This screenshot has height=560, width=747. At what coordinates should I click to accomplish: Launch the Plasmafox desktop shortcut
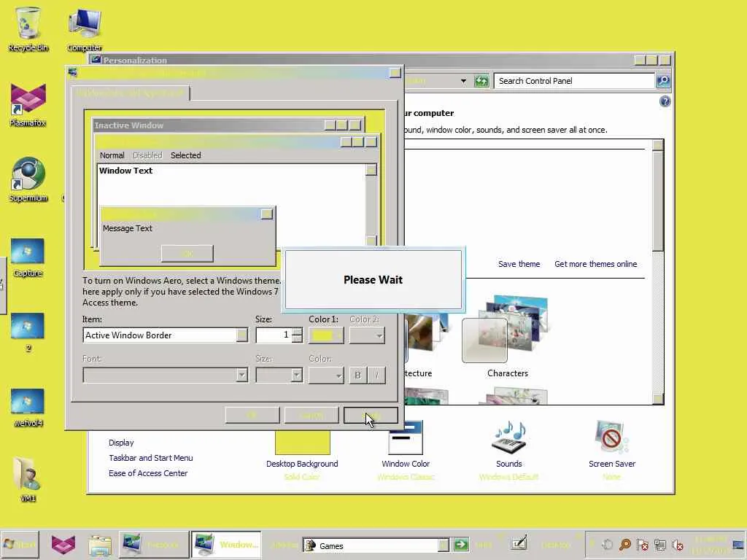point(28,105)
